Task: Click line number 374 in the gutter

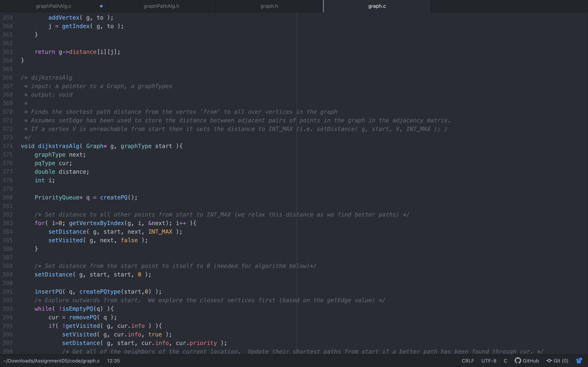Action: [8, 146]
